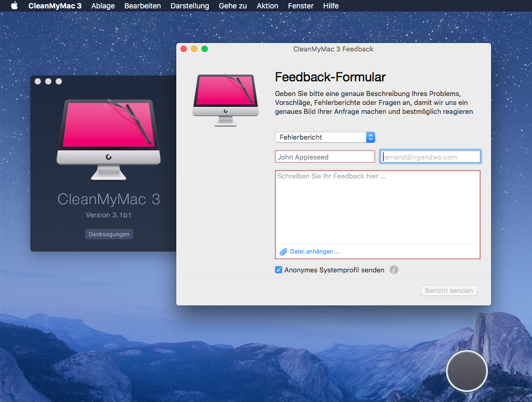This screenshot has width=532, height=402.
Task: Minimize the Feedback window with yellow button
Action: pos(194,49)
